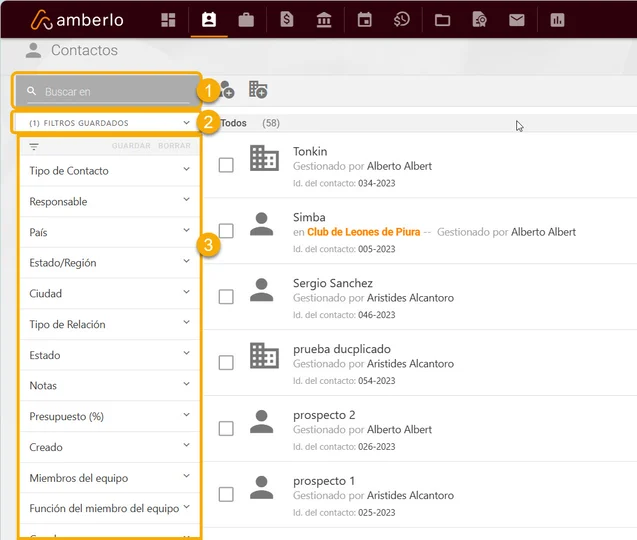Open the bank building icon

pos(324,20)
